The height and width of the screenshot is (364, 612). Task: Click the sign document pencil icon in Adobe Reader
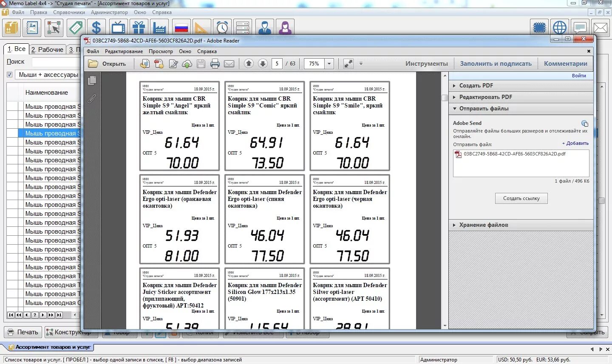coord(173,64)
